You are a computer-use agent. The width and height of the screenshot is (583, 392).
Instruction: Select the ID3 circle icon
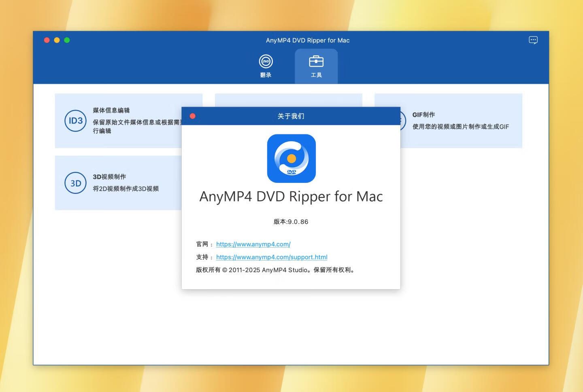pyautogui.click(x=76, y=121)
